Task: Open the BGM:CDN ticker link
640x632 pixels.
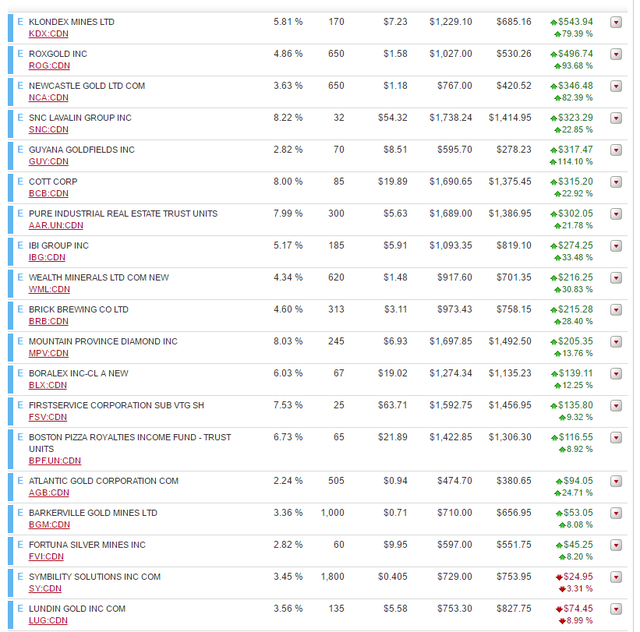Action: tap(49, 524)
